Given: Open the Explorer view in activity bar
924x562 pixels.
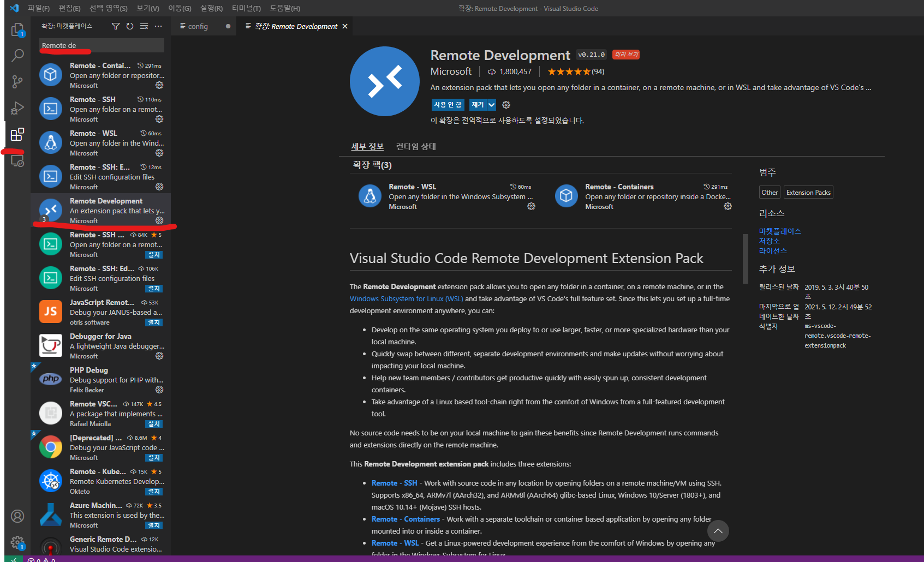Looking at the screenshot, I should pos(17,29).
